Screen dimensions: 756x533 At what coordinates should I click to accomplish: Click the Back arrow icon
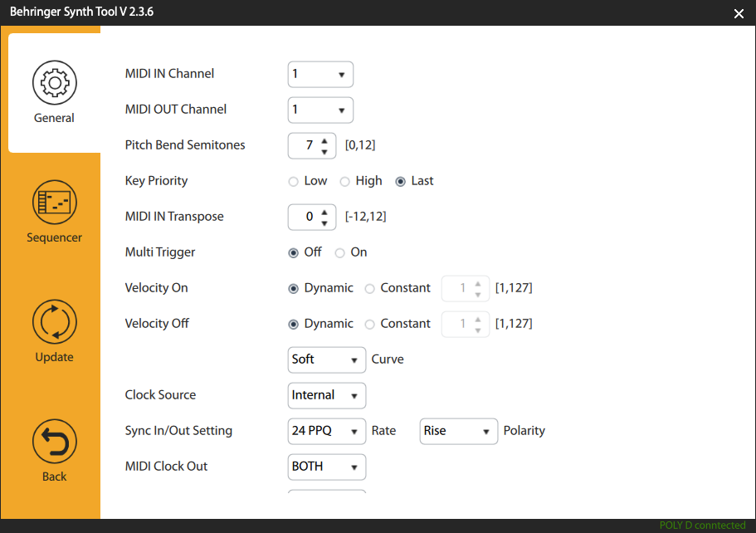(x=55, y=442)
